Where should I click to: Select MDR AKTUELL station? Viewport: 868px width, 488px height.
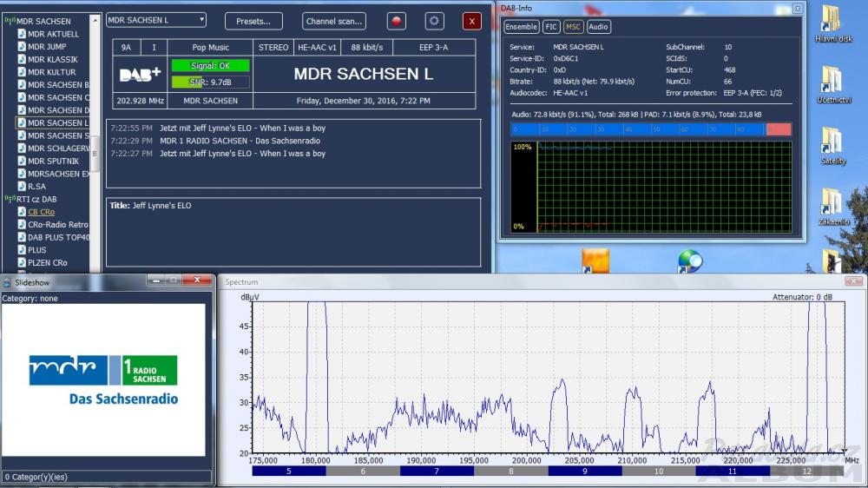(53, 34)
